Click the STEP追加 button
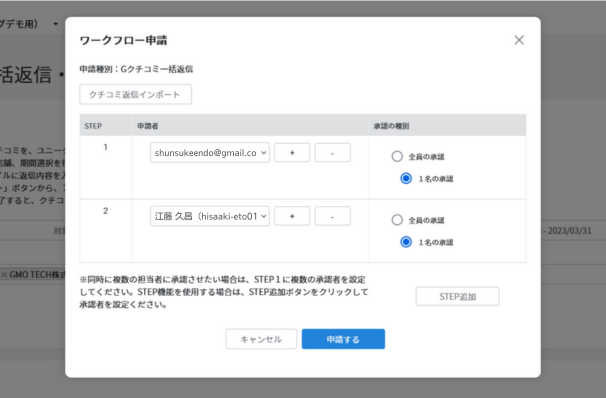The width and height of the screenshot is (606, 398). 457,296
